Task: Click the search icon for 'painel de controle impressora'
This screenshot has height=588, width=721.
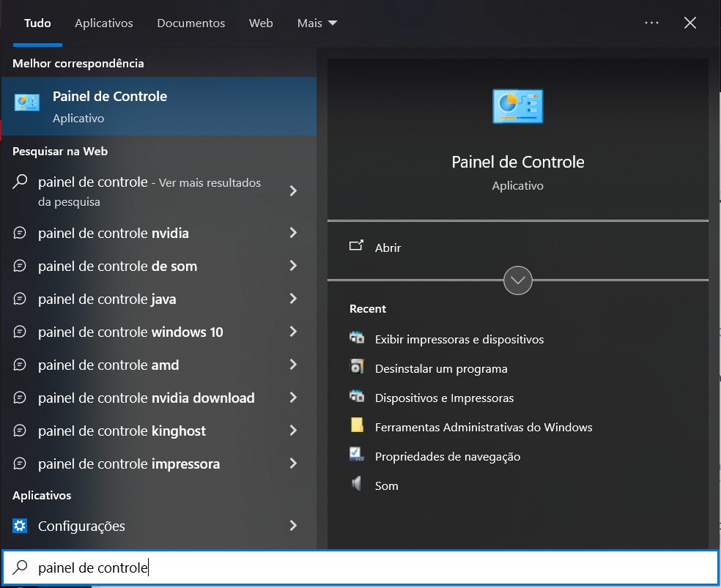Action: tap(20, 464)
